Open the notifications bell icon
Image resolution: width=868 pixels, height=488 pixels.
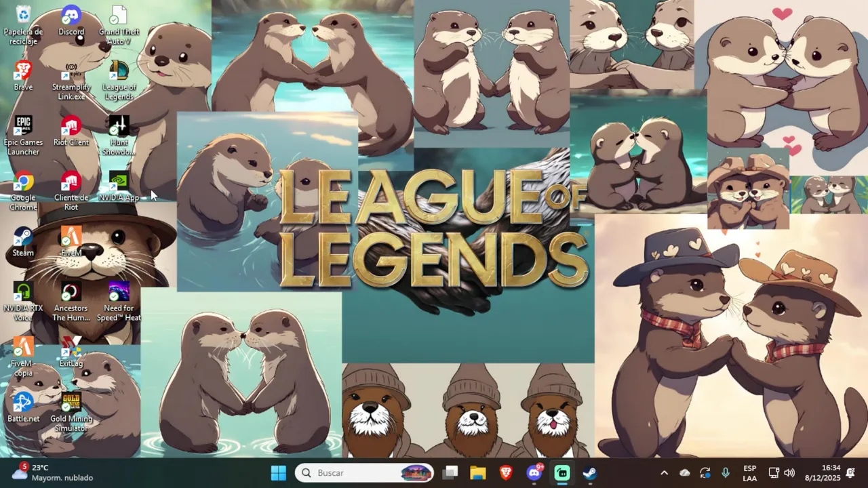[850, 473]
